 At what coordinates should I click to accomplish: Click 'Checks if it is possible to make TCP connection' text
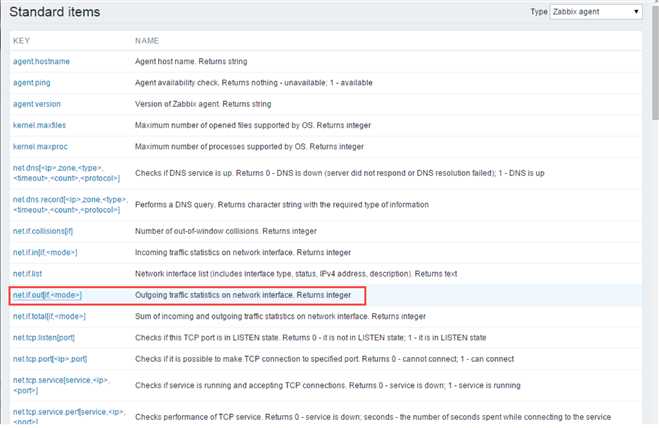tap(324, 359)
